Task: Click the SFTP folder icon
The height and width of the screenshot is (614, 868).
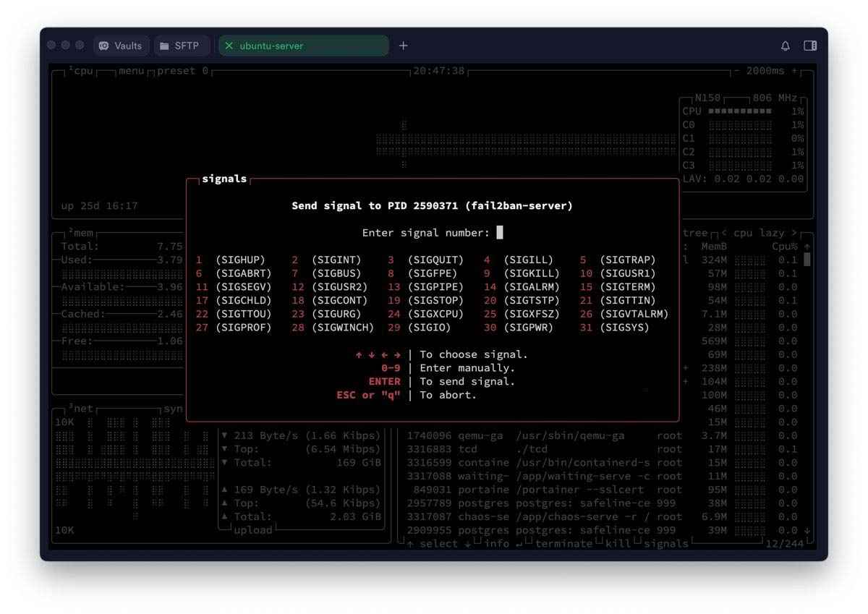Action: [x=163, y=46]
